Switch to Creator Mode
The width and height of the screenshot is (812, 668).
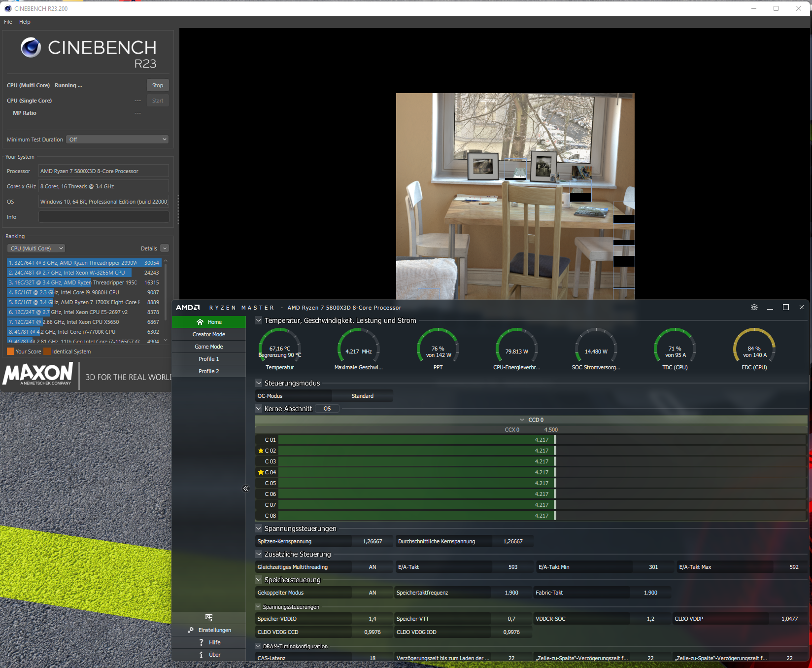(209, 334)
